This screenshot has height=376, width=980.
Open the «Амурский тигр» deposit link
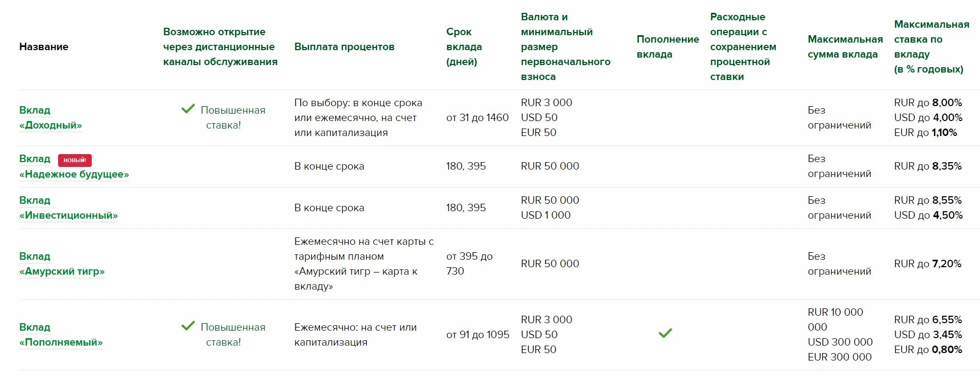(62, 271)
